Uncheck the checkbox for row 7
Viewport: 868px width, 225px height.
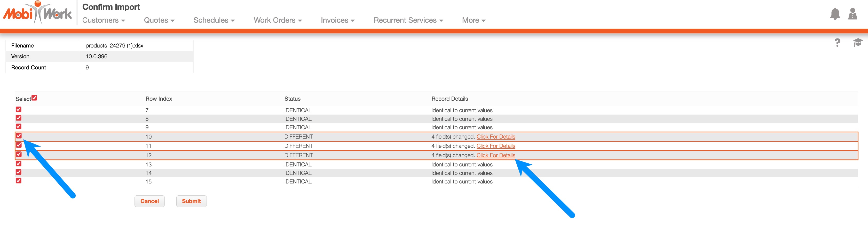[x=19, y=109]
